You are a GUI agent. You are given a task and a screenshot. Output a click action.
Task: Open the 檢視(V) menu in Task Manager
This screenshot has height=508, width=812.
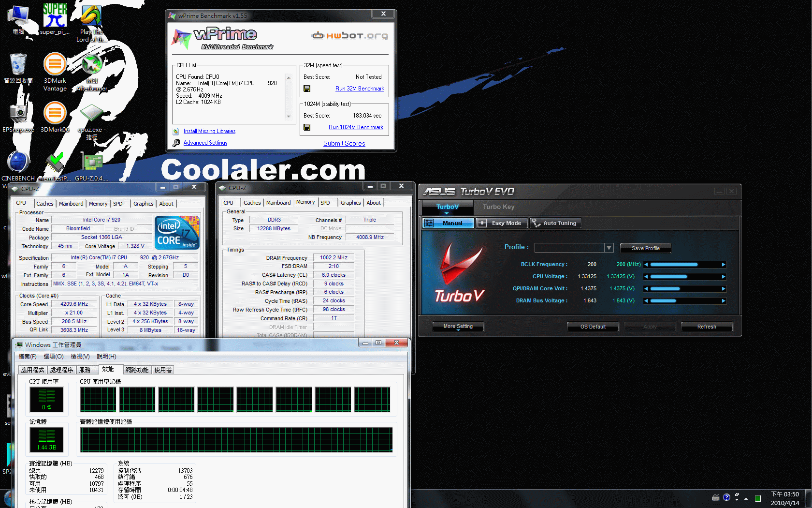point(80,357)
